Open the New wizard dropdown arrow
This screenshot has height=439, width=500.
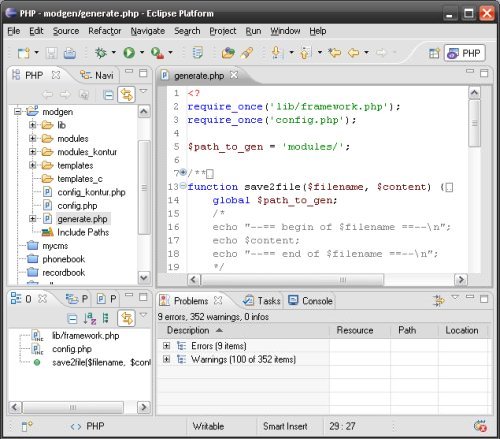tap(37, 52)
